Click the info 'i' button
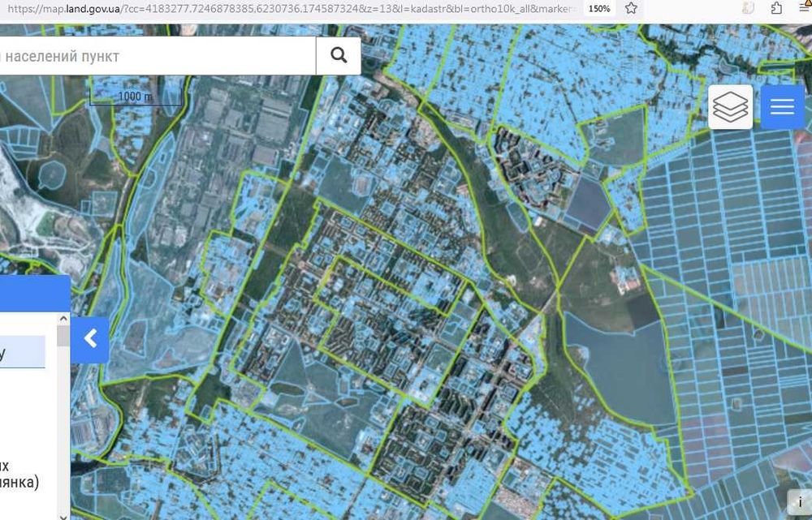Image resolution: width=812 pixels, height=520 pixels. coord(800,503)
